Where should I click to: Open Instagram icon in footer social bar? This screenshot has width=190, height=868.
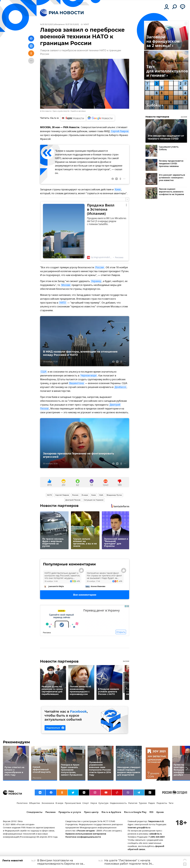[95, 792]
